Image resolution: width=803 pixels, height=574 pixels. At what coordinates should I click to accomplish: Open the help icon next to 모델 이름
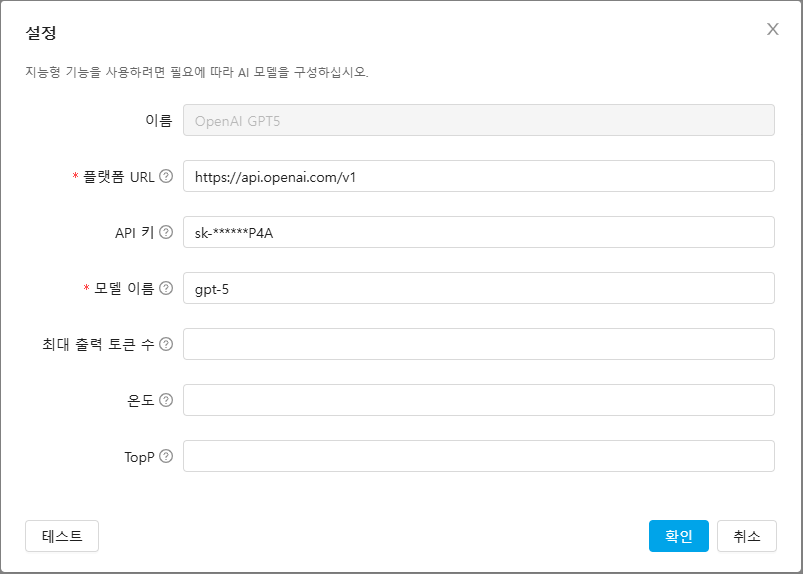pyautogui.click(x=166, y=288)
